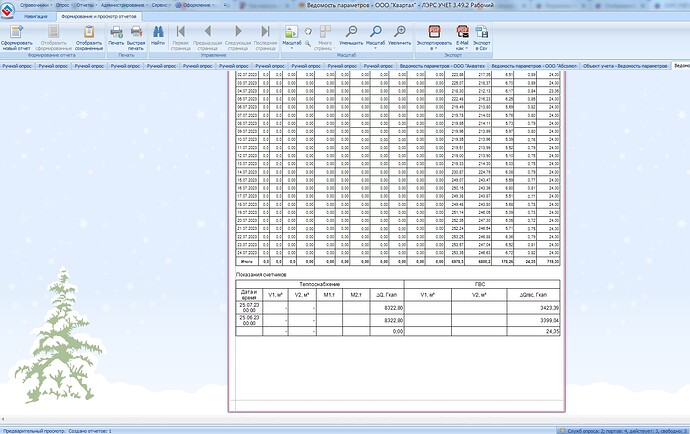
Task: Click ΔQгвс, Гкал column header
Action: 533,295
